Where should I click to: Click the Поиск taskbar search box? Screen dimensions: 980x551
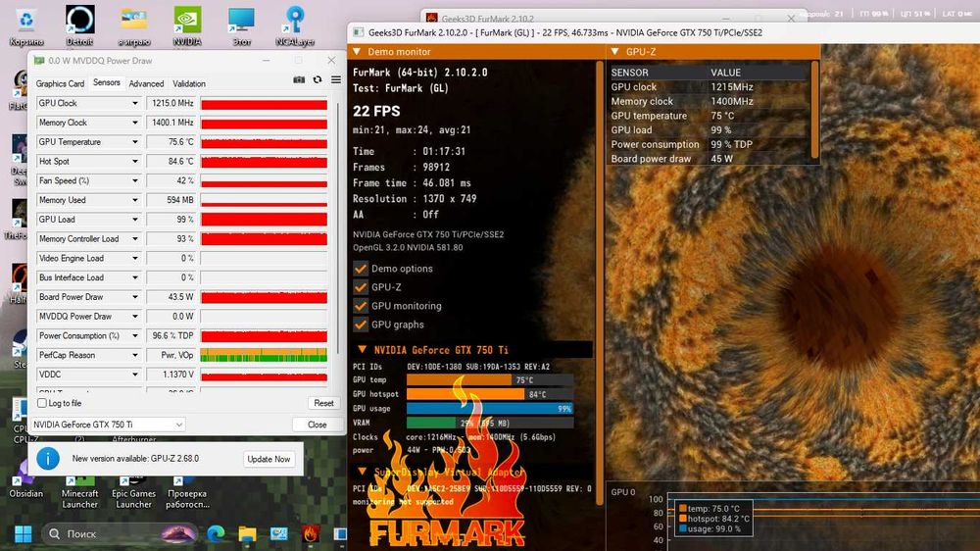121,533
